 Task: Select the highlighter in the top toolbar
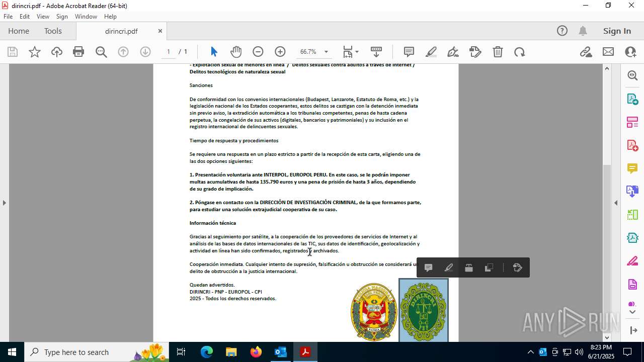431,52
